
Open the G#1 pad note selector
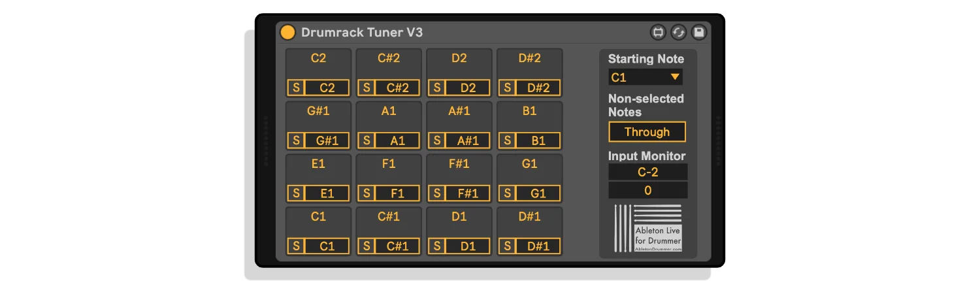[327, 140]
